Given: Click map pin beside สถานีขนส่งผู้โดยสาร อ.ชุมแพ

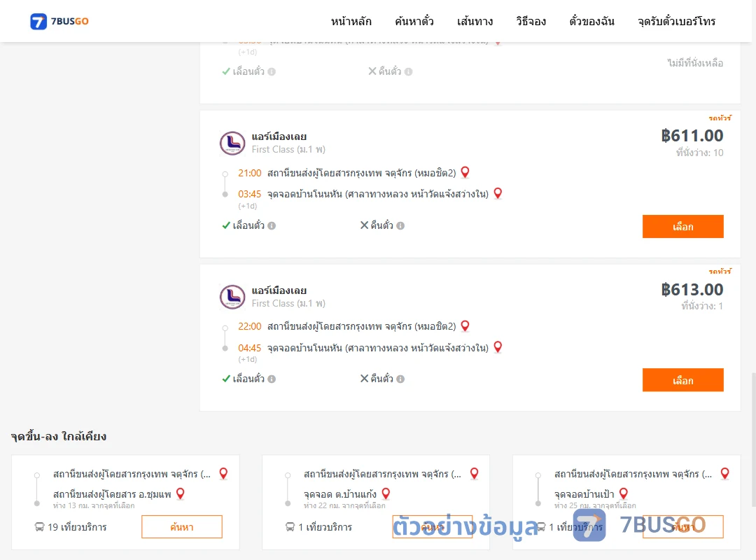Looking at the screenshot, I should coord(181,493).
